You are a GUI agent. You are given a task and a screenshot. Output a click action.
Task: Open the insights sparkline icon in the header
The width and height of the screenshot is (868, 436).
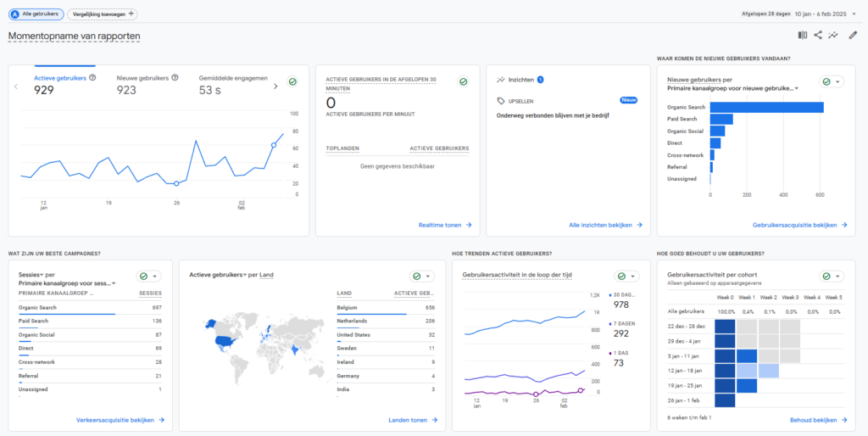coord(834,35)
